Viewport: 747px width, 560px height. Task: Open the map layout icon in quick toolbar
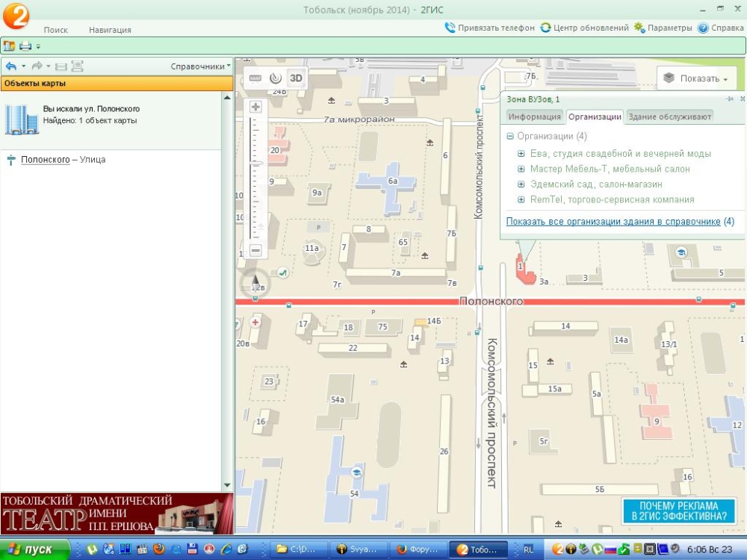9,46
